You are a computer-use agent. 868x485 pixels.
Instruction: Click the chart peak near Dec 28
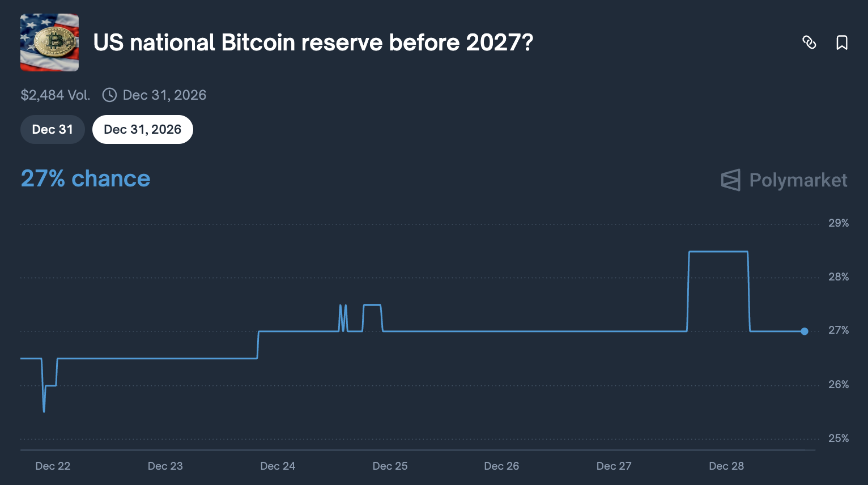[718, 251]
